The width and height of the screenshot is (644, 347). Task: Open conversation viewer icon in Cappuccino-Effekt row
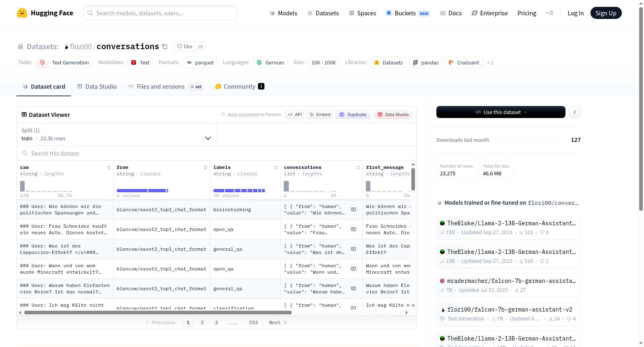coord(353,249)
